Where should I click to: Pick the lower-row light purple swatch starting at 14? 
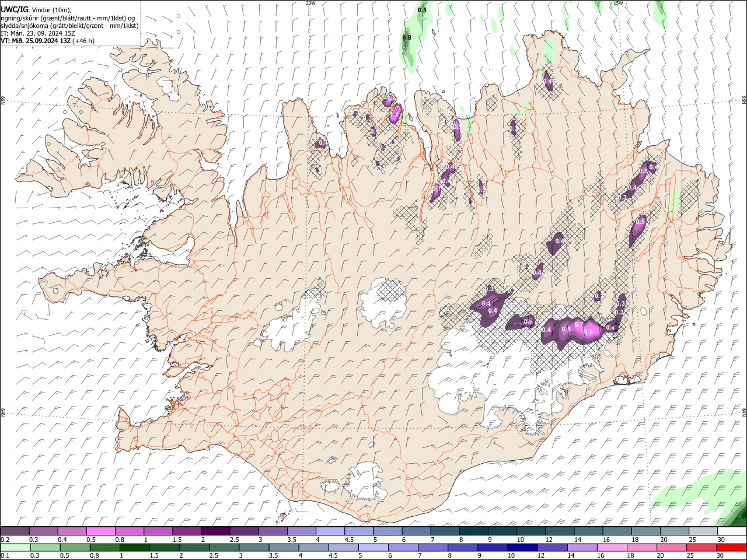click(582, 547)
